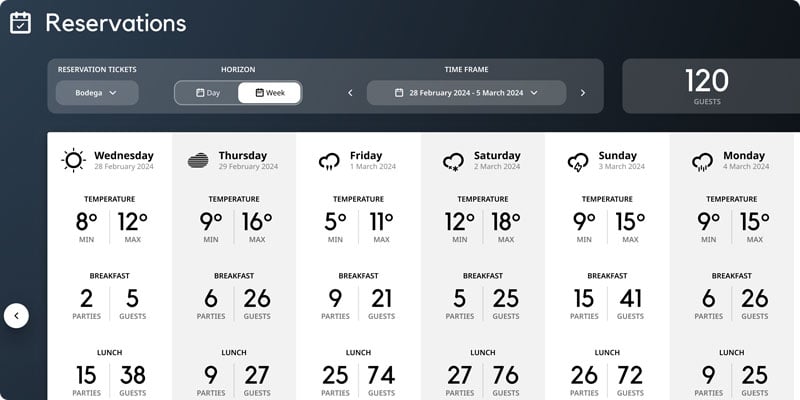Click the Reservations page title

tap(116, 23)
